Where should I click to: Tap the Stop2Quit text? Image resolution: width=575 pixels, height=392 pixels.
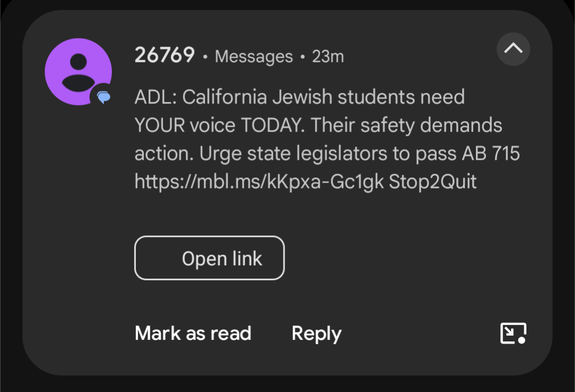(x=433, y=182)
